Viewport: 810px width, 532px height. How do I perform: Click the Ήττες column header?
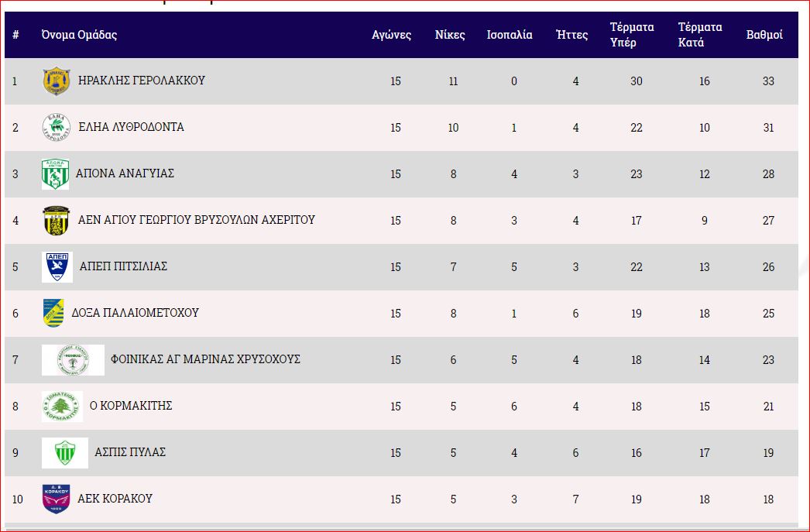click(x=572, y=35)
